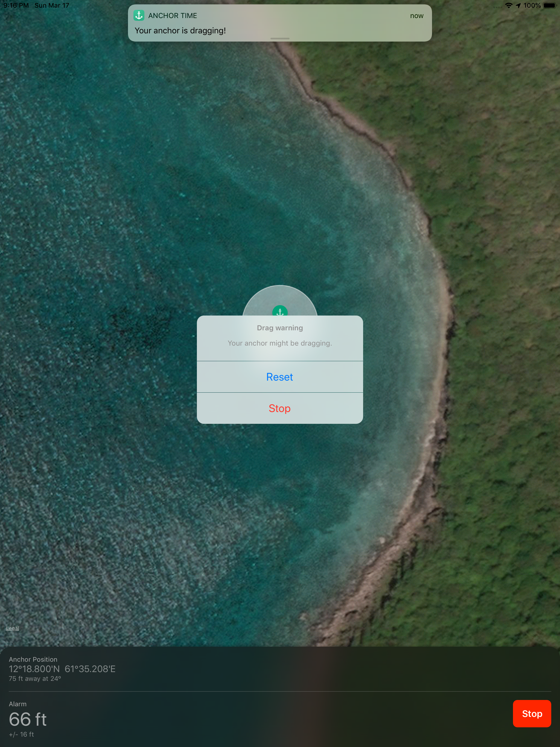Tap the Anchor Time app icon in the notification
Viewport: 560px width, 747px height.
[x=139, y=16]
